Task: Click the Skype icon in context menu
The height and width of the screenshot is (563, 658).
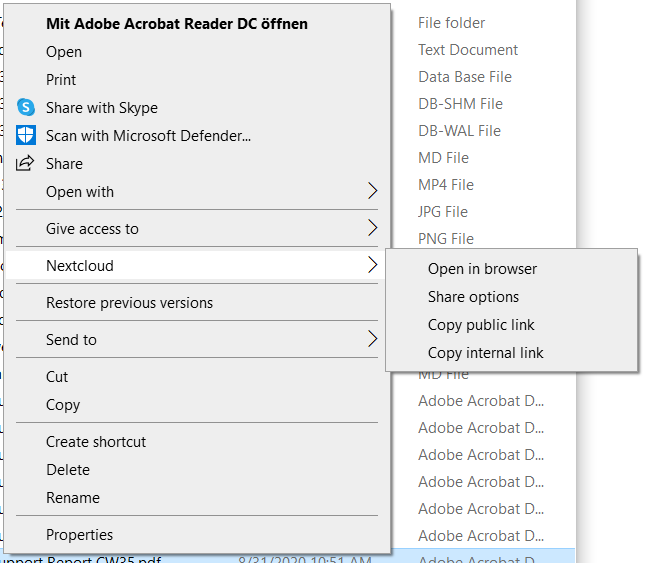Action: 25,108
